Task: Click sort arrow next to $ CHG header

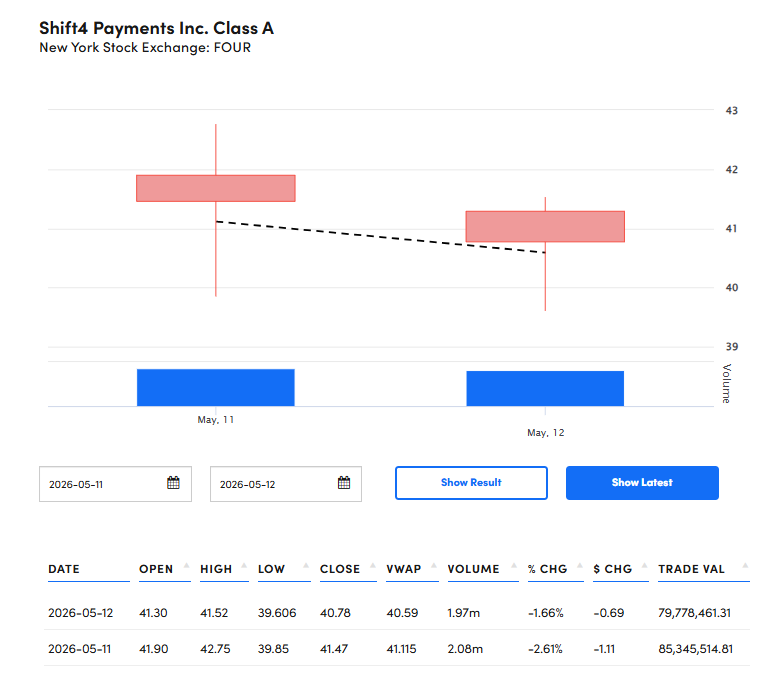Action: (644, 565)
